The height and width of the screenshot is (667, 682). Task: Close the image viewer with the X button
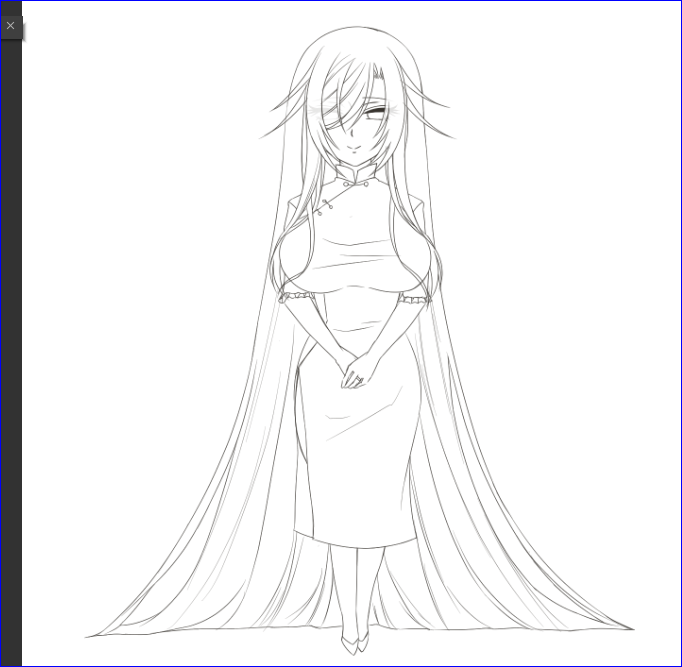point(11,27)
